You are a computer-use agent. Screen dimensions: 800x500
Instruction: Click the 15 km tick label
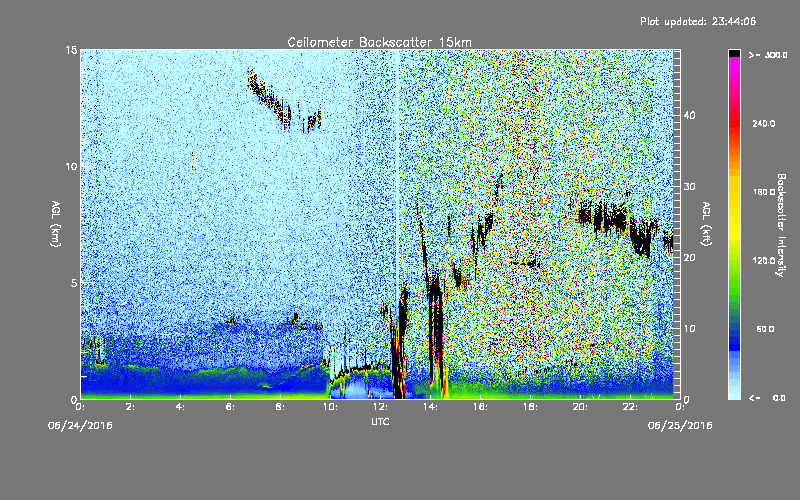71,50
